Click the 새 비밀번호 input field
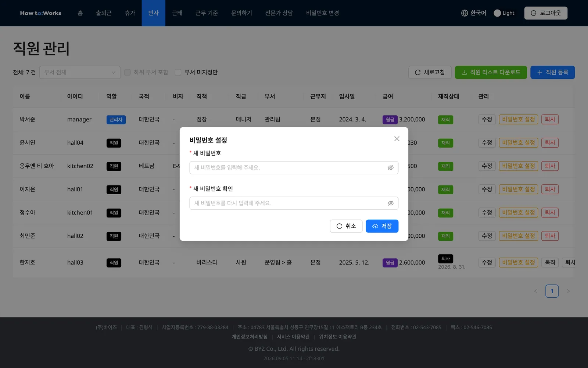The width and height of the screenshot is (588, 368). point(294,168)
